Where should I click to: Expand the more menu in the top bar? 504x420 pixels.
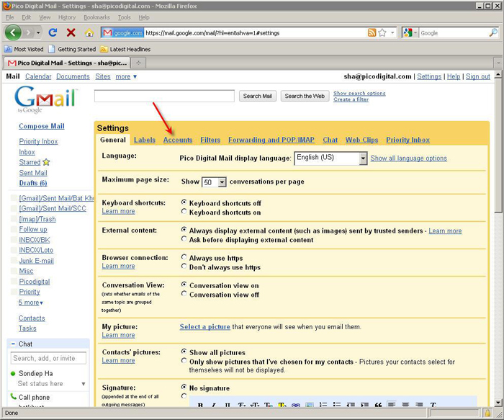click(126, 76)
